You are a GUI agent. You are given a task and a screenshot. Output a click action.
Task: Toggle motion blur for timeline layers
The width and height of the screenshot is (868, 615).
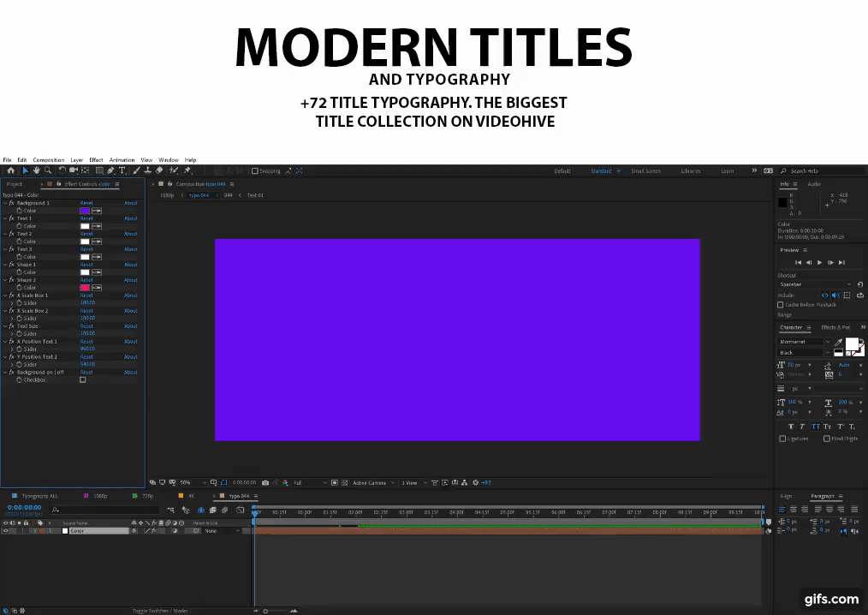point(225,510)
